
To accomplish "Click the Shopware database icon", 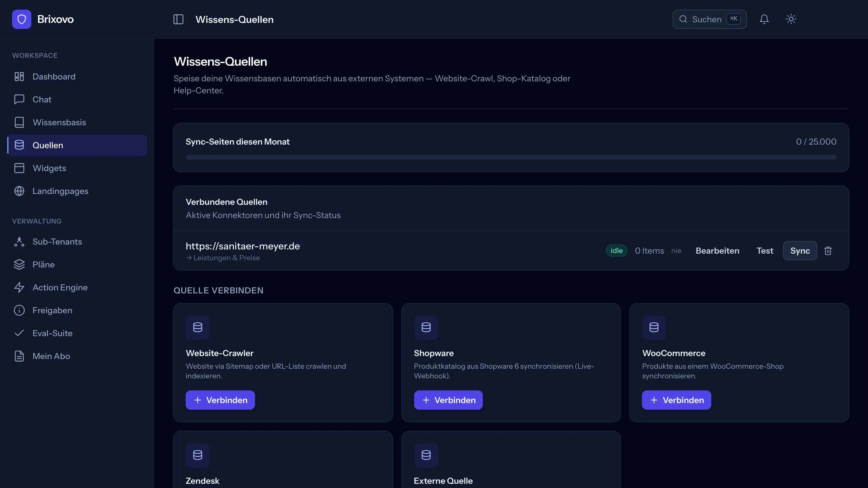I will pos(426,327).
